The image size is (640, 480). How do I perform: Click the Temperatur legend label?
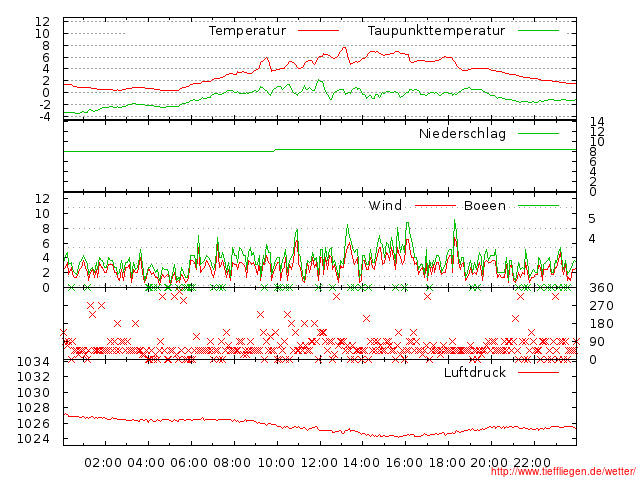coord(248,31)
